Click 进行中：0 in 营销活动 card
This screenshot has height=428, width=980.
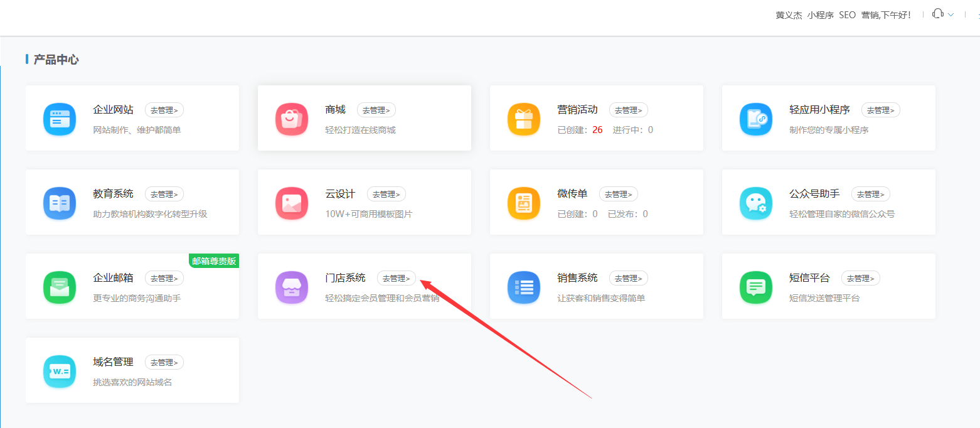click(633, 130)
